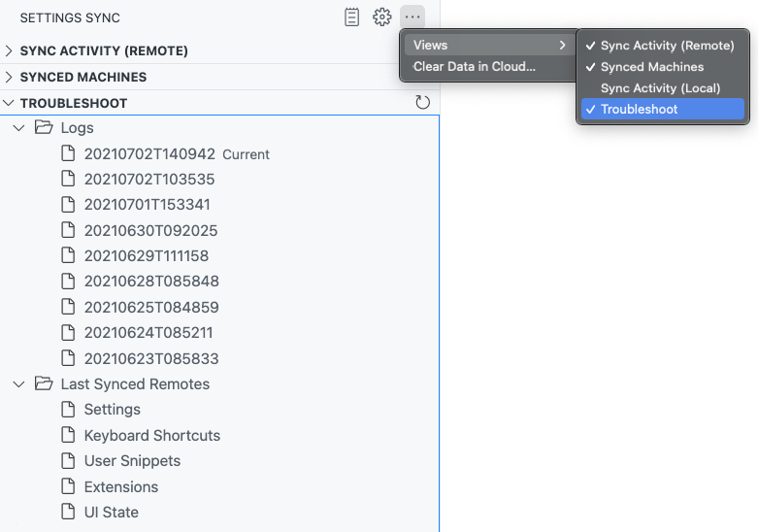Image resolution: width=758 pixels, height=532 pixels.
Task: Open the User Snippets synced remote
Action: pos(132,461)
